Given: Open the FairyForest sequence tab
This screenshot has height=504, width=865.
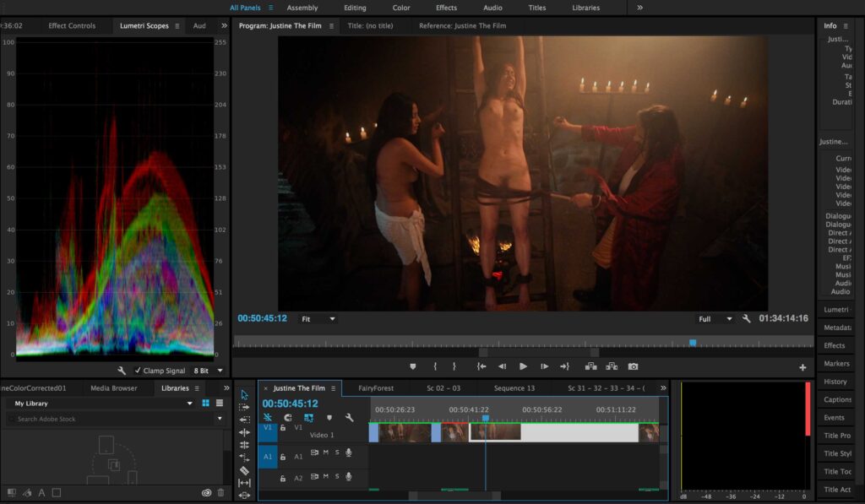Looking at the screenshot, I should point(376,388).
